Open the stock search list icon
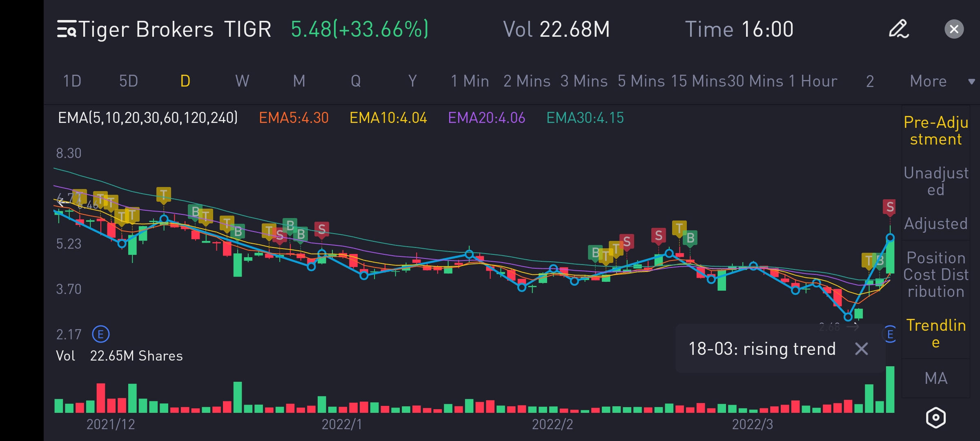The height and width of the screenshot is (441, 980). [x=66, y=29]
